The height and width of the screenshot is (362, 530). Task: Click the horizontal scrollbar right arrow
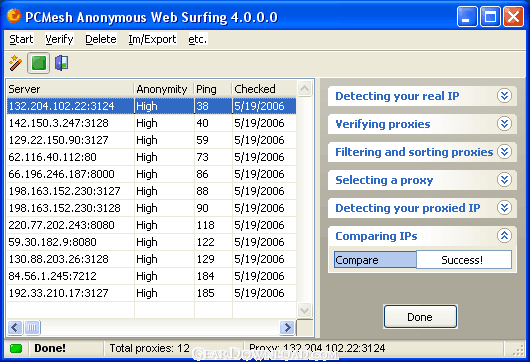point(287,327)
